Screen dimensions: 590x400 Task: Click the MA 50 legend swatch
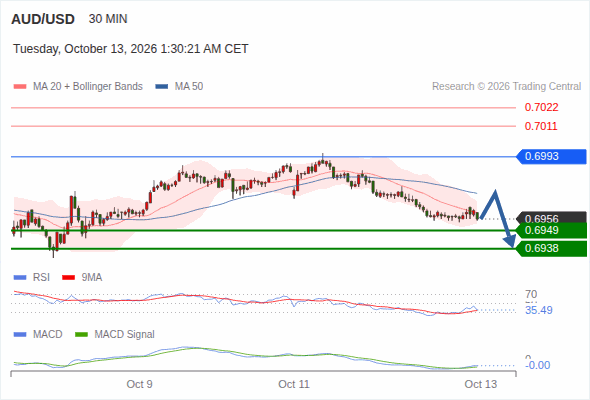click(162, 87)
